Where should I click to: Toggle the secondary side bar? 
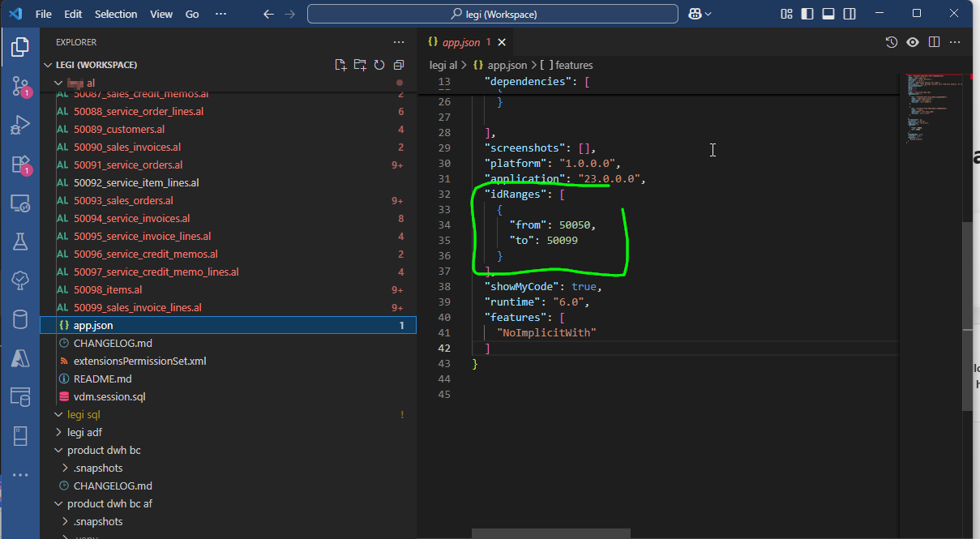click(849, 14)
